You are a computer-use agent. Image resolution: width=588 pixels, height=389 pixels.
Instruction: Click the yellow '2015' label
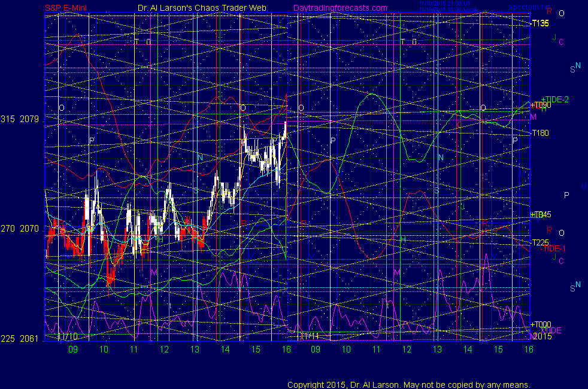click(542, 336)
